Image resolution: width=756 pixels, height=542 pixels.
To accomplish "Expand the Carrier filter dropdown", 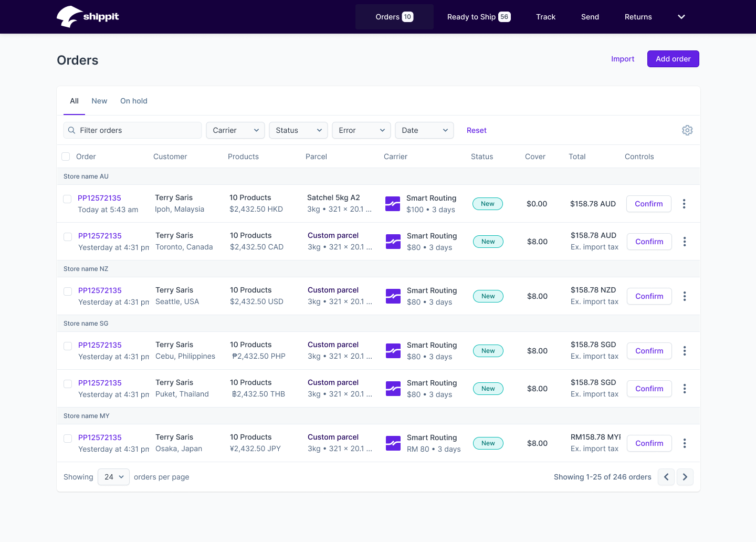I will [235, 130].
